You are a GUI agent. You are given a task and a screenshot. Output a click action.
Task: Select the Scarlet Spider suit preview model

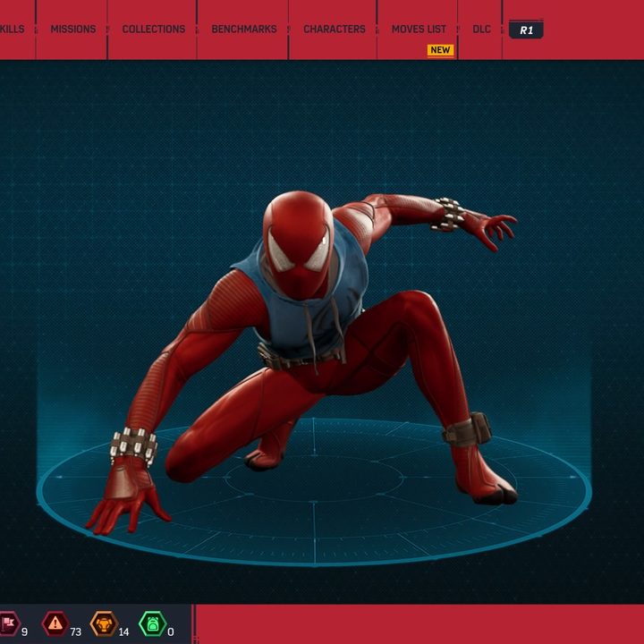(x=302, y=363)
